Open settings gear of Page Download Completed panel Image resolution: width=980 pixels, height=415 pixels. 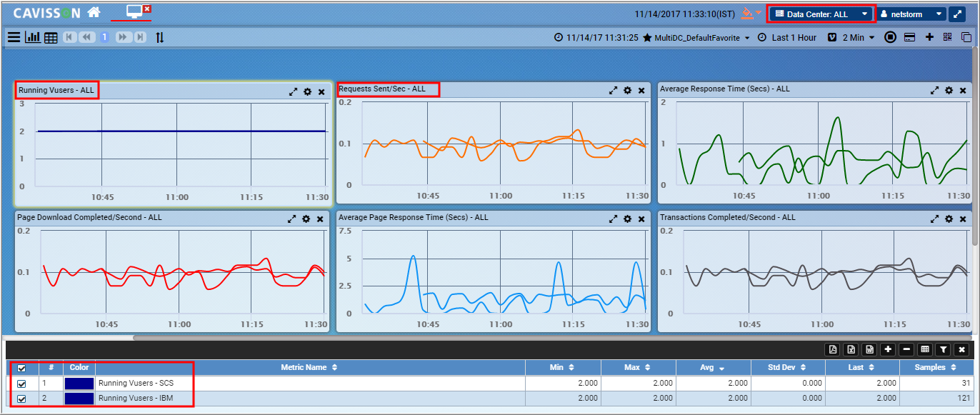[306, 219]
